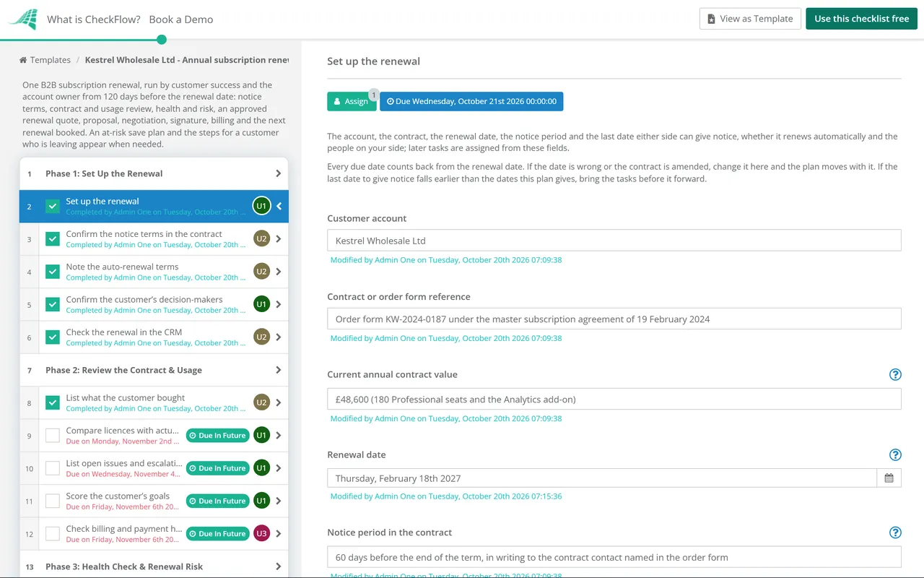
Task: Check the Check billing and payment task checkbox
Action: click(53, 534)
